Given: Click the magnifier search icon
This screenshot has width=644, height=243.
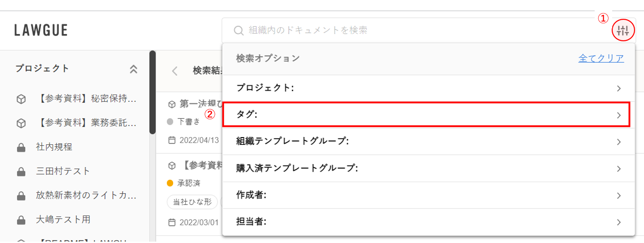Looking at the screenshot, I should (x=239, y=30).
